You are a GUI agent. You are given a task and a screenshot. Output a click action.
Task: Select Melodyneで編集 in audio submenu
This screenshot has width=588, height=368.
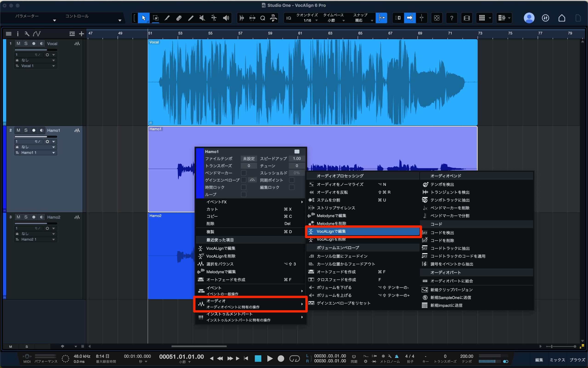pyautogui.click(x=363, y=216)
